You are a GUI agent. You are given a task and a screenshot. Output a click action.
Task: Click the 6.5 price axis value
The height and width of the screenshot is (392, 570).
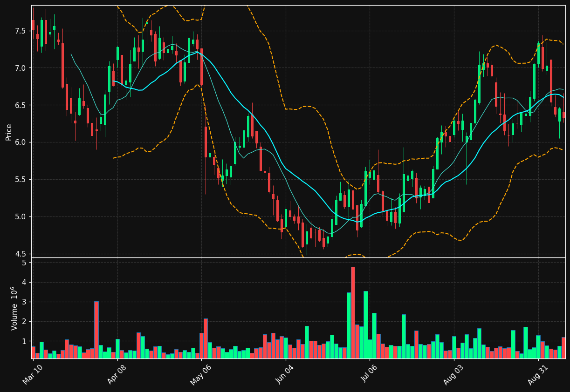coord(21,105)
